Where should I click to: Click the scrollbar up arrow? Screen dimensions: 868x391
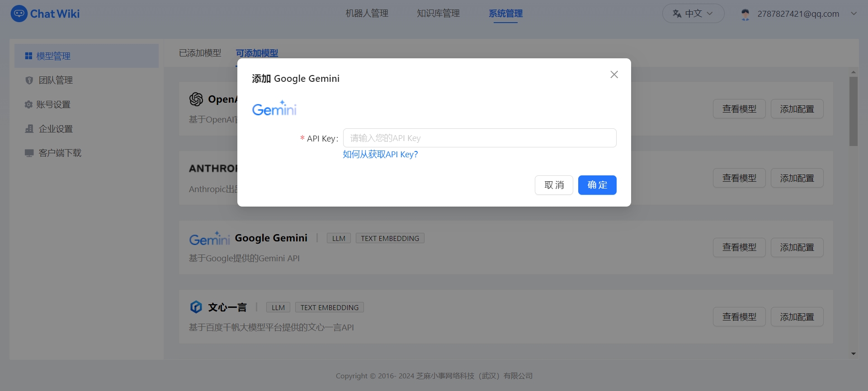pyautogui.click(x=854, y=72)
